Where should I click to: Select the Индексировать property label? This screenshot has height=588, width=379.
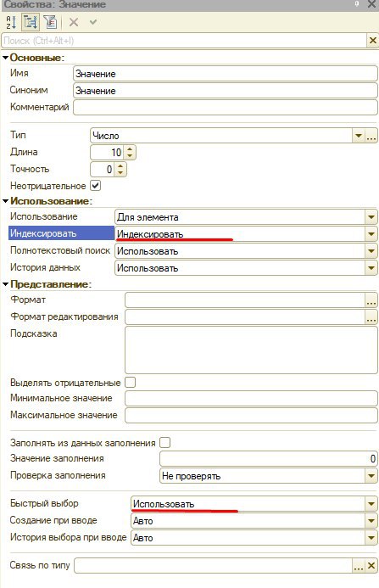point(61,233)
